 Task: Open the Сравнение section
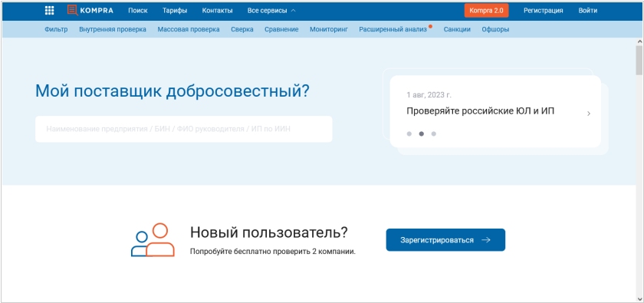[x=281, y=29]
